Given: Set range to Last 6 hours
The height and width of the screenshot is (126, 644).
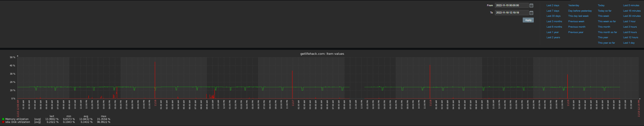Looking at the screenshot, I should pyautogui.click(x=630, y=32).
